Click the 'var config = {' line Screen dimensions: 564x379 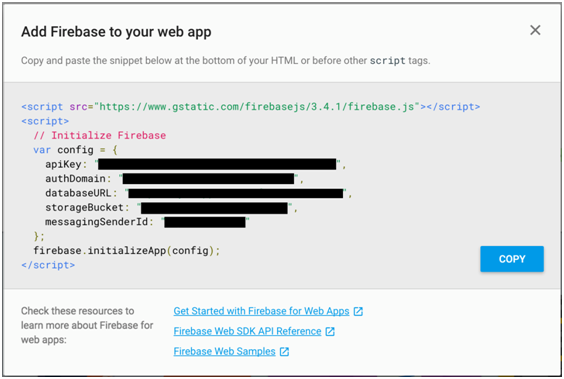[x=75, y=150]
